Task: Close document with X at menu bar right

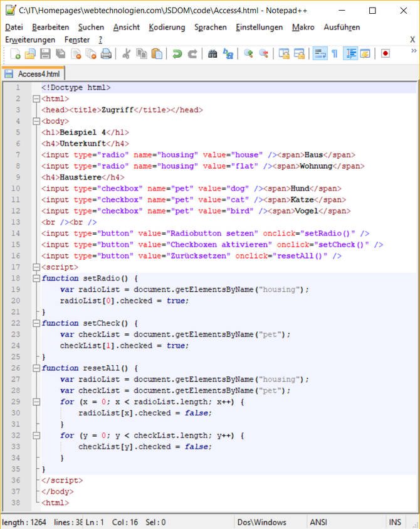Action: tap(412, 40)
